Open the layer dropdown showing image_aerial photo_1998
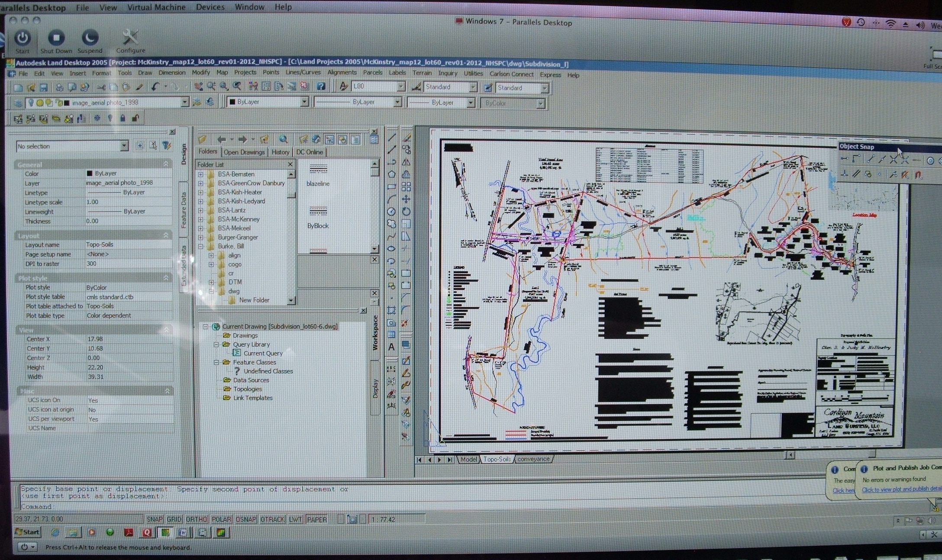This screenshot has height=560, width=942. coord(185,102)
